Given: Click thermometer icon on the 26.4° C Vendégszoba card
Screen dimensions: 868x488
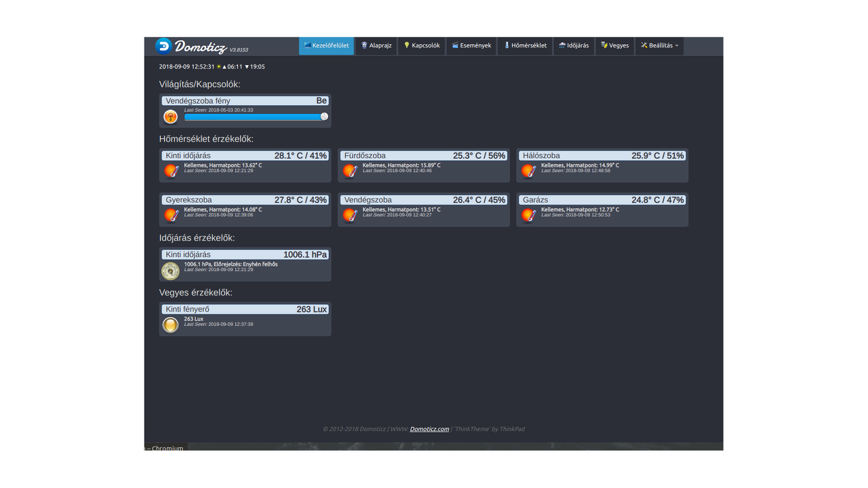Looking at the screenshot, I should point(350,216).
